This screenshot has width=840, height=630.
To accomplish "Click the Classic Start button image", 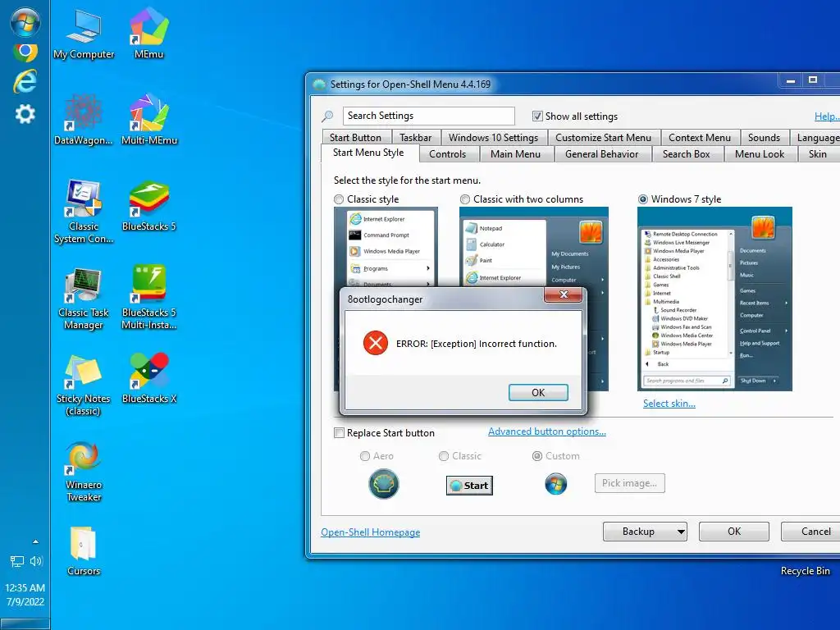I will [x=469, y=486].
